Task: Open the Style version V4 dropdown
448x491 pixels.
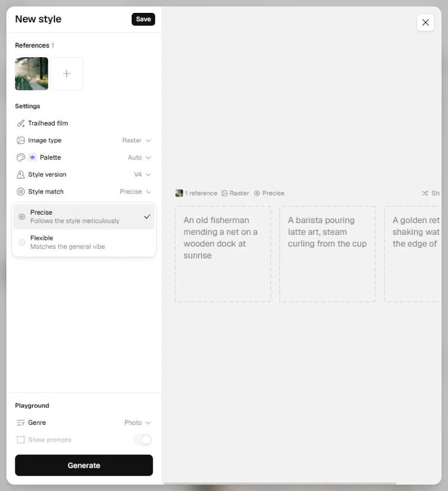Action: (x=142, y=174)
